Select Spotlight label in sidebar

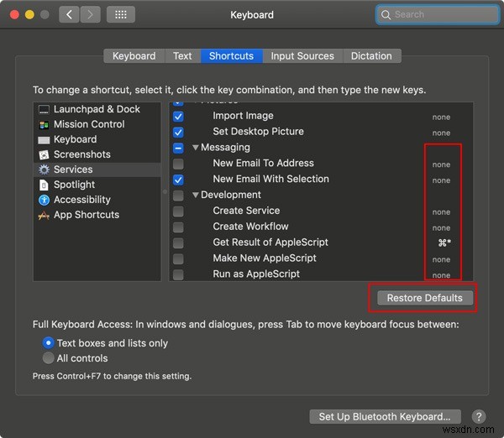[74, 185]
